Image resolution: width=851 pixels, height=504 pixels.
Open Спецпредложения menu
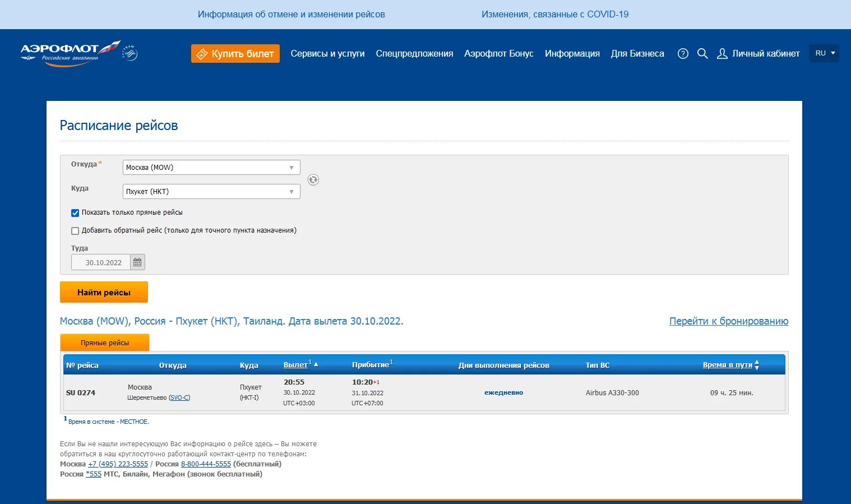[x=414, y=54]
